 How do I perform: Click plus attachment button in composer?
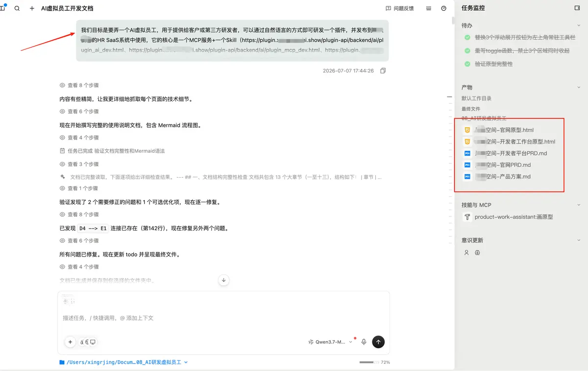click(x=70, y=342)
